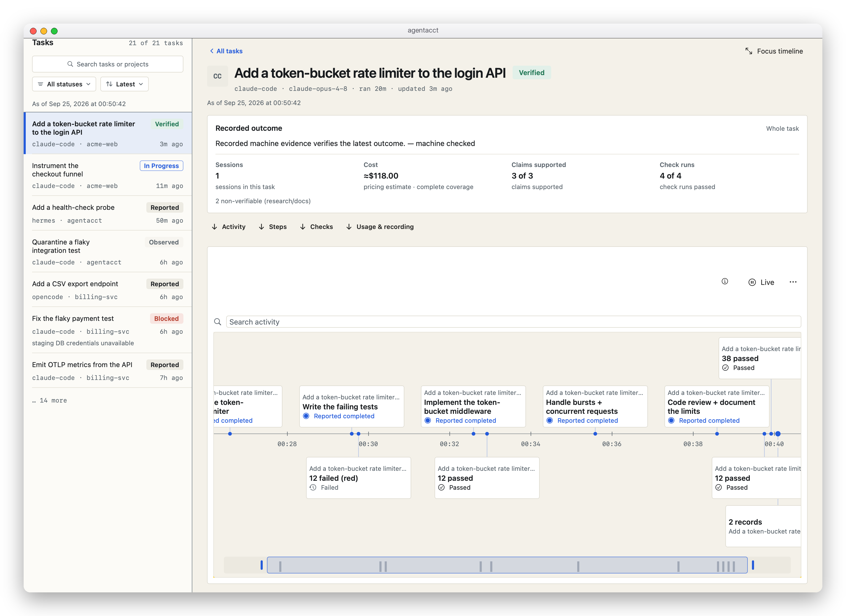Expand the 14 more tasks row
The image size is (846, 616).
click(50, 400)
